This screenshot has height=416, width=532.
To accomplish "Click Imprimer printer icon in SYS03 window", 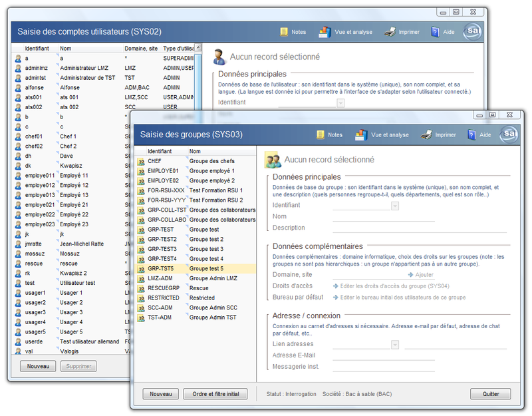I will click(x=426, y=134).
